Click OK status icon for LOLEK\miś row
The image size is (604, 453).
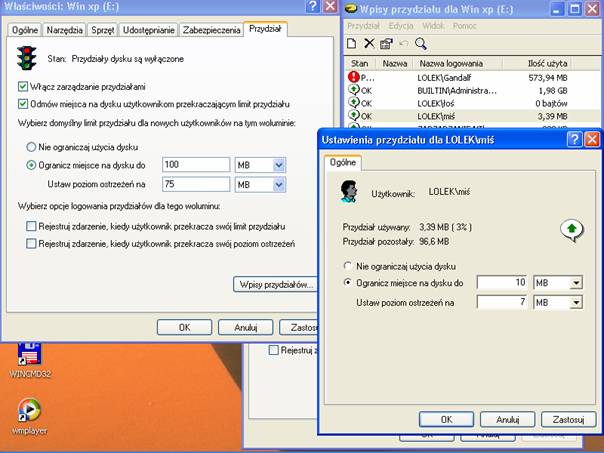coord(353,116)
